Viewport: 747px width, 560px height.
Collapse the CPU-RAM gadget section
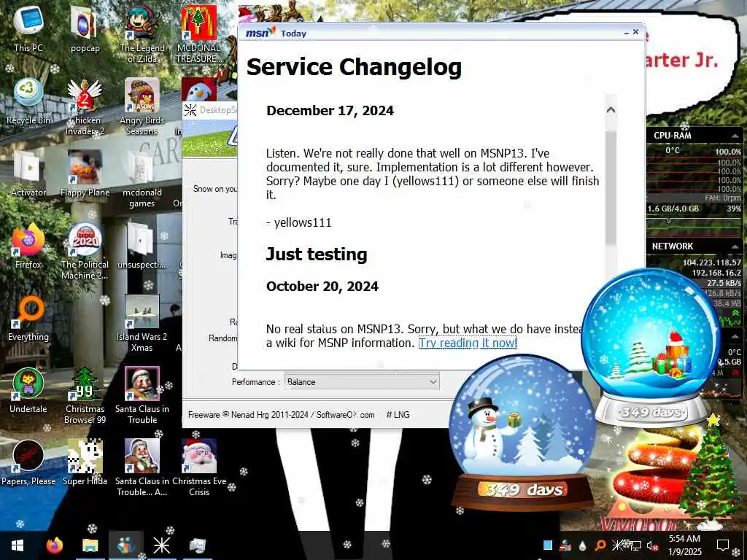(x=735, y=136)
